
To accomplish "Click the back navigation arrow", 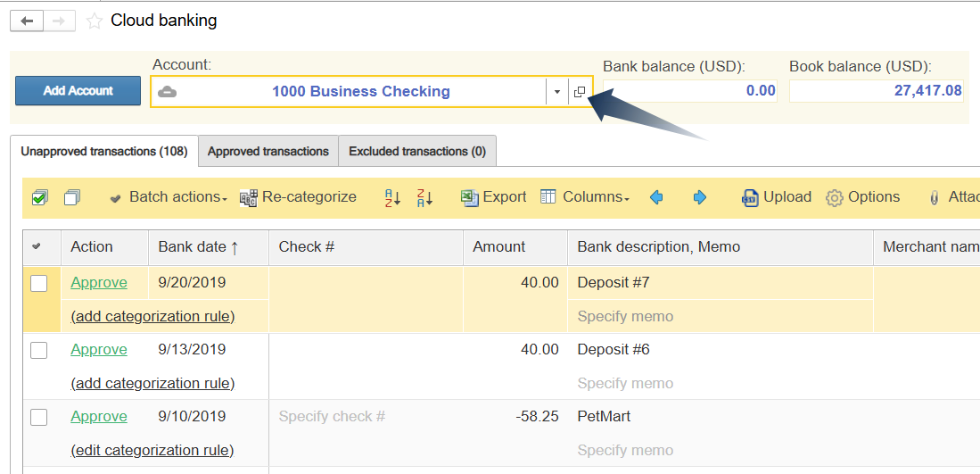I will click(26, 21).
